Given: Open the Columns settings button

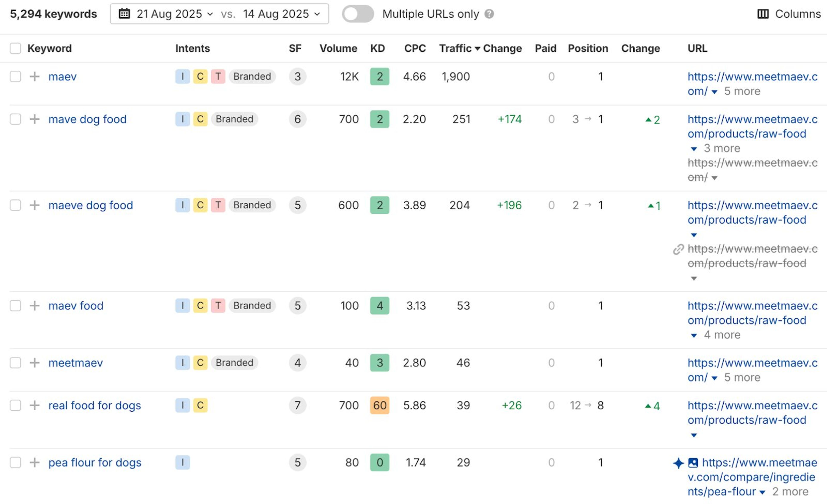Looking at the screenshot, I should (789, 14).
